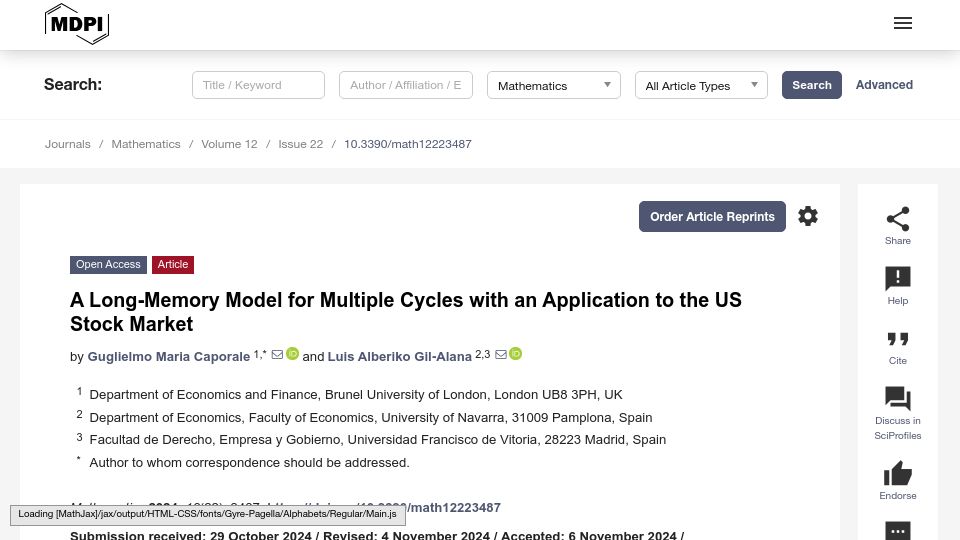Open the Mathematics journal dropdown
The height and width of the screenshot is (540, 960).
[x=553, y=85]
